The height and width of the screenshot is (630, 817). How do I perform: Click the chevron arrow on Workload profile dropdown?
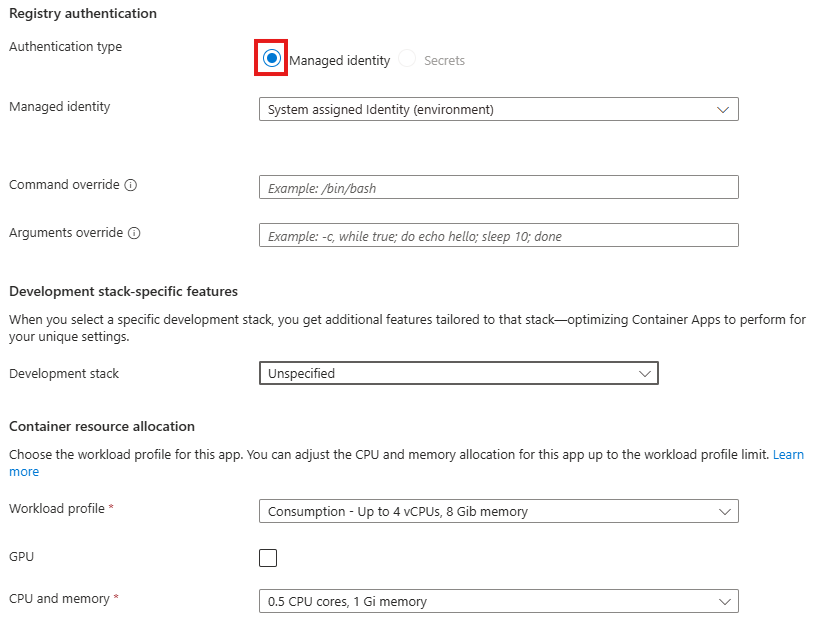tap(724, 511)
